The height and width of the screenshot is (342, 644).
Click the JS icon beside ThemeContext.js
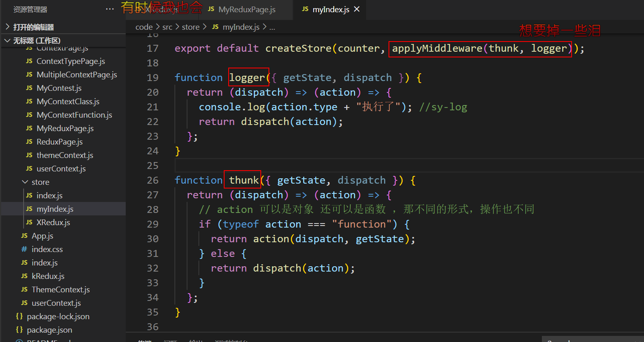click(x=24, y=289)
